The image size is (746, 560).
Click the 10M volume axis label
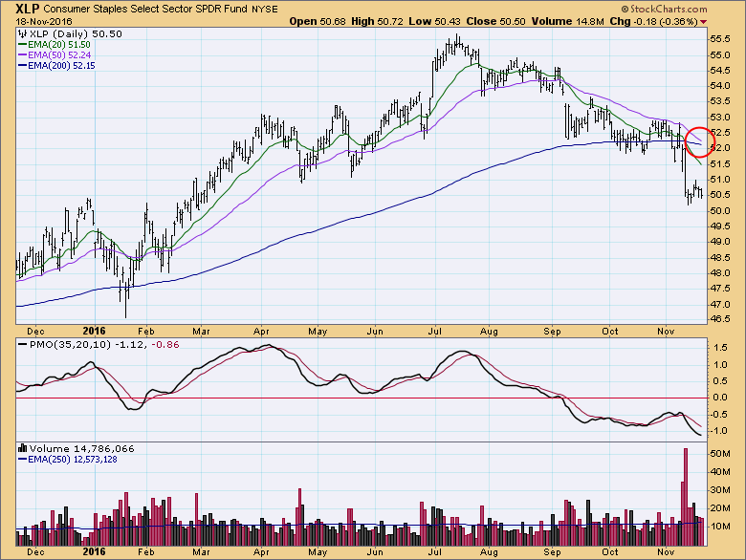click(720, 527)
